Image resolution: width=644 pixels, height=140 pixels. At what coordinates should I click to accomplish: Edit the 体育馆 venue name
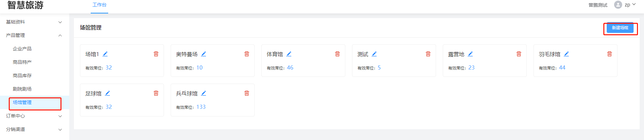(289, 54)
